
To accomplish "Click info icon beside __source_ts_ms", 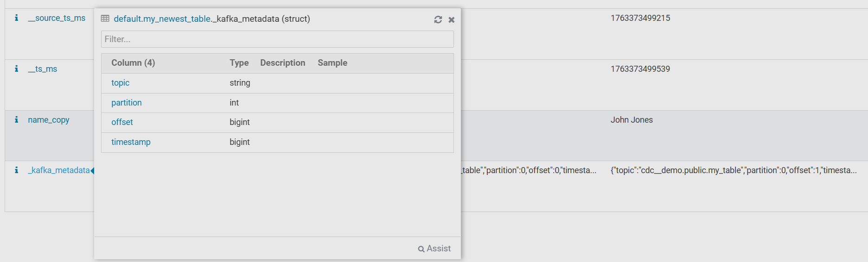I will point(16,18).
